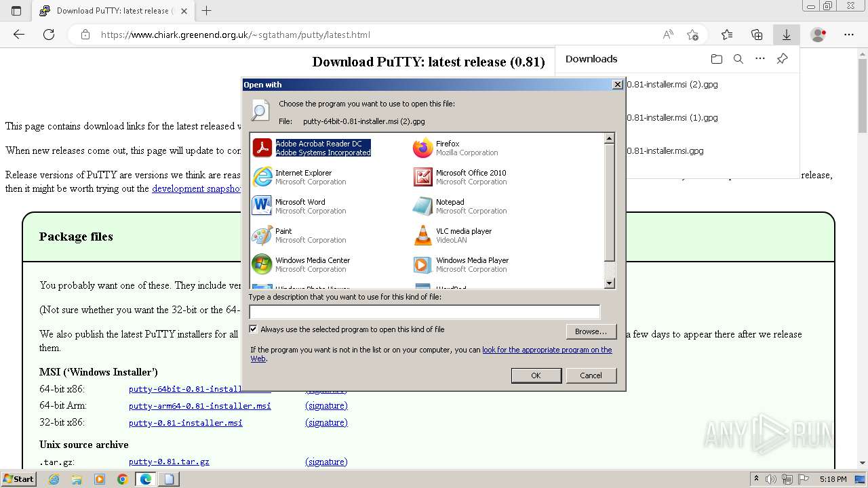Switch to Edge taskbar window

point(145,479)
